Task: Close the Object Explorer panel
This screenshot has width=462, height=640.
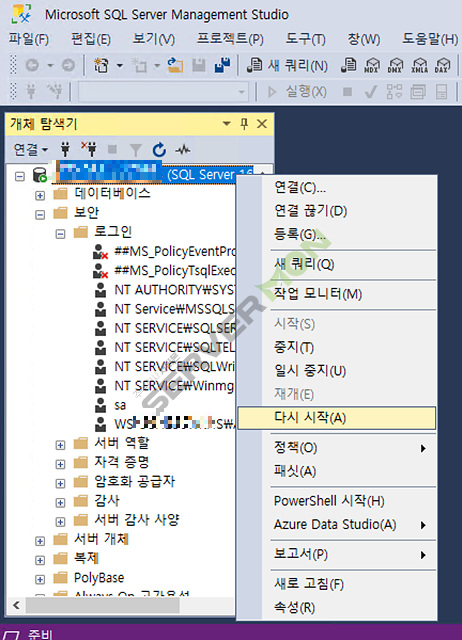Action: [x=262, y=123]
